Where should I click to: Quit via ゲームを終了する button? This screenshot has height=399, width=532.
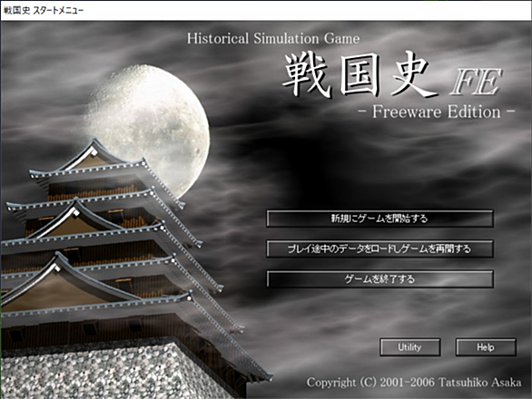click(379, 279)
